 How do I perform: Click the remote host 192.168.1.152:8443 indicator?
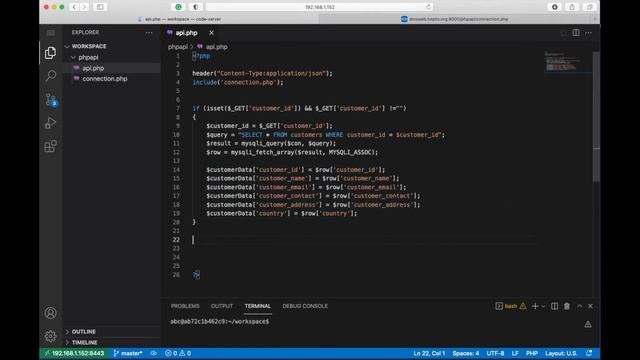[x=74, y=353]
